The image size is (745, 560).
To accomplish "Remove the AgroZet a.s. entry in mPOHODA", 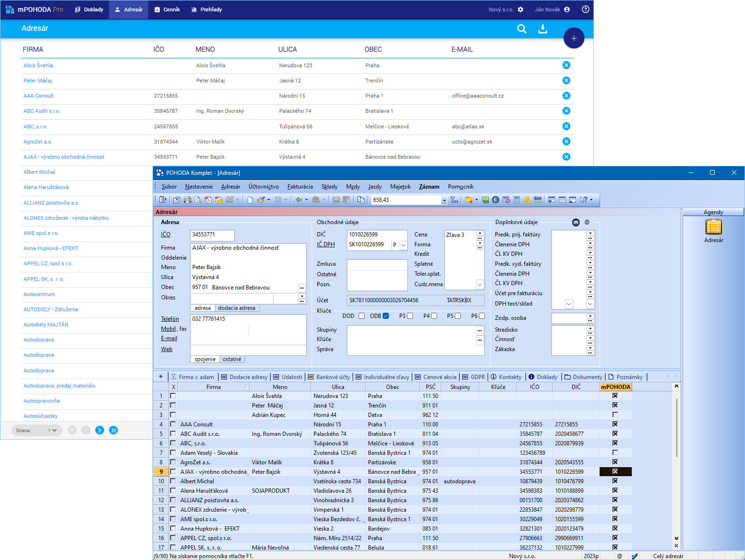I will tap(566, 141).
